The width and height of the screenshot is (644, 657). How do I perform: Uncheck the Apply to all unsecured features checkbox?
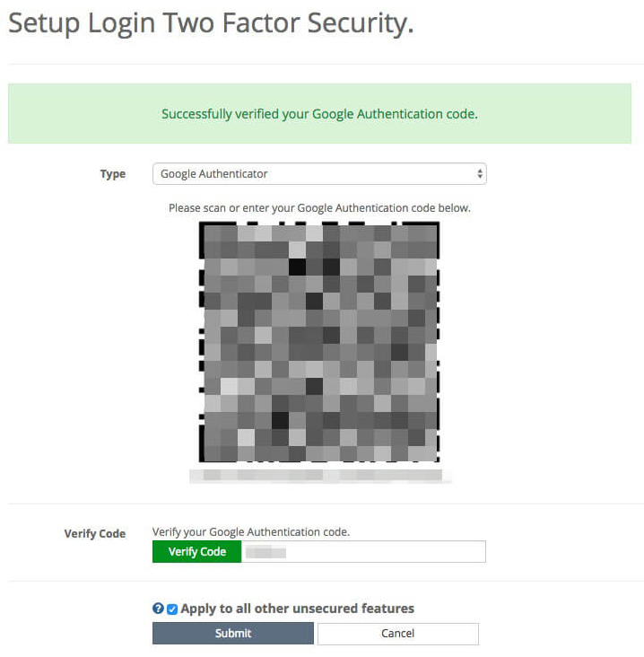(172, 609)
